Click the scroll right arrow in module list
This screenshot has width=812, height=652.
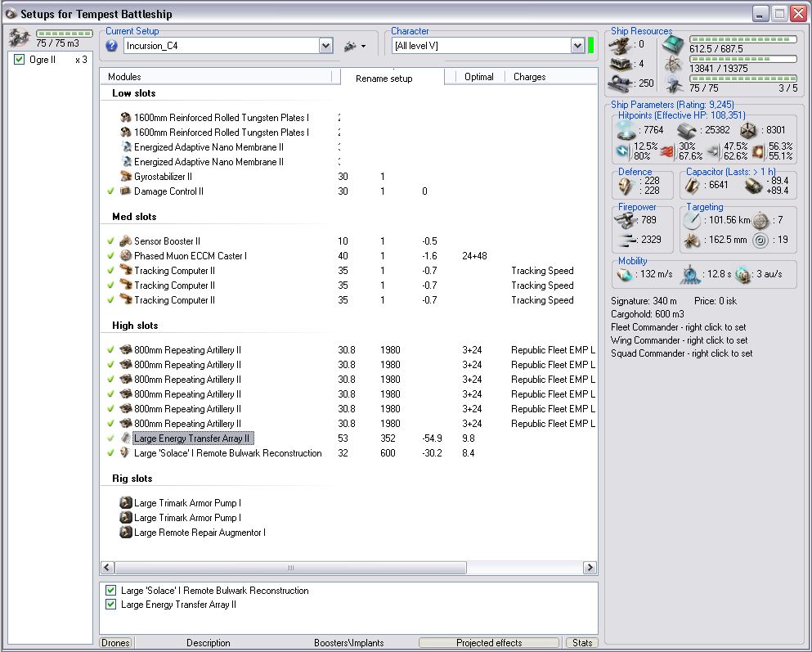pyautogui.click(x=590, y=568)
